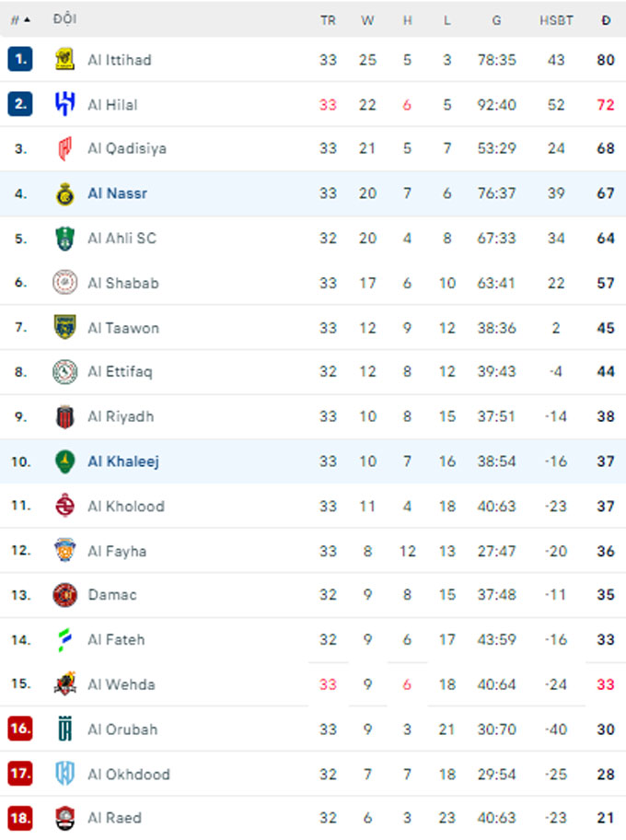Sort standings by the TR column header
This screenshot has height=840, width=626.
[329, 20]
